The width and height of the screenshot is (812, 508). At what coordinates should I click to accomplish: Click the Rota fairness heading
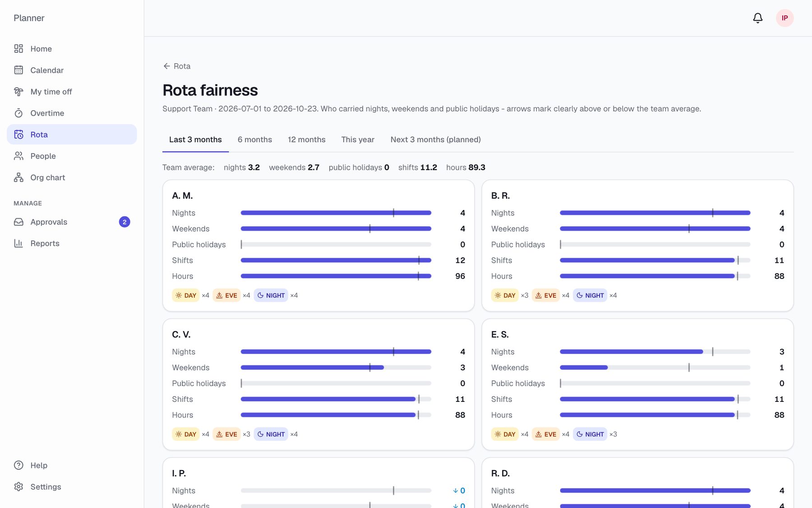[x=210, y=90]
